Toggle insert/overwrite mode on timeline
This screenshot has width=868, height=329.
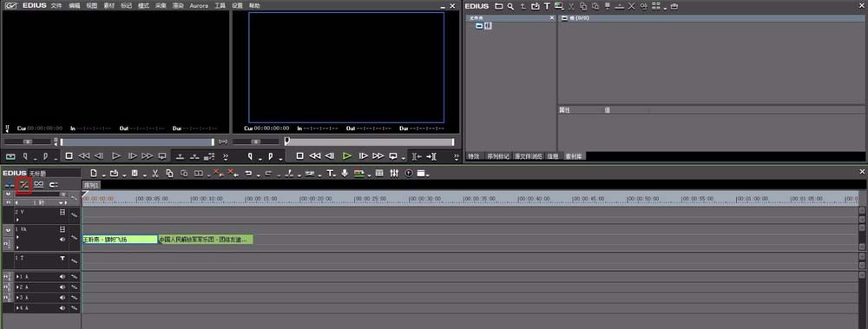(x=10, y=184)
